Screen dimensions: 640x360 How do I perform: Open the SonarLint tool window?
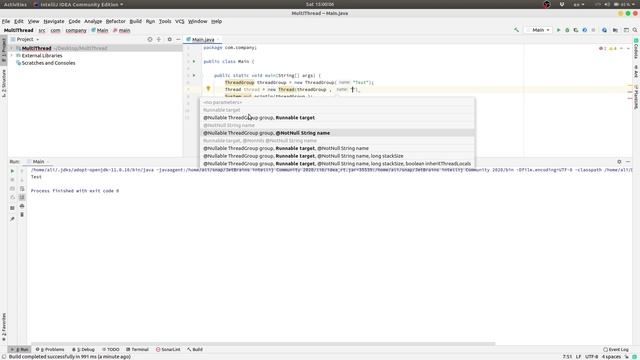pos(168,349)
